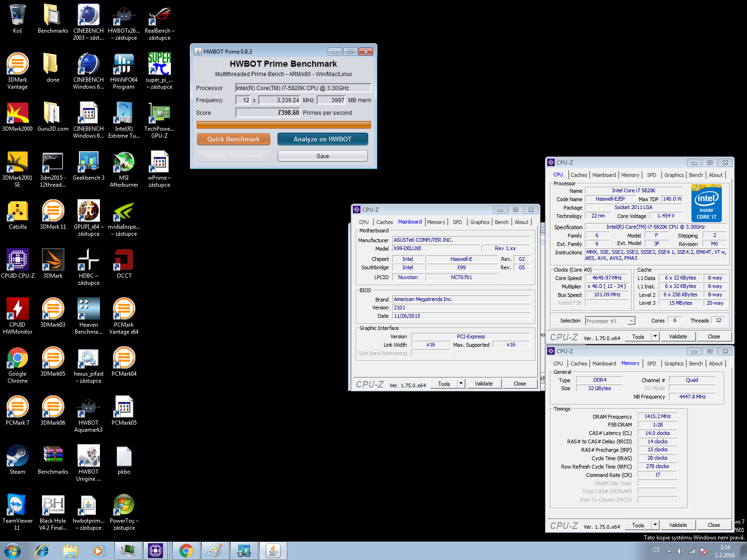Click the HWBOT Prime orange progress bar
Screen dimensions: 747x560
tap(284, 125)
